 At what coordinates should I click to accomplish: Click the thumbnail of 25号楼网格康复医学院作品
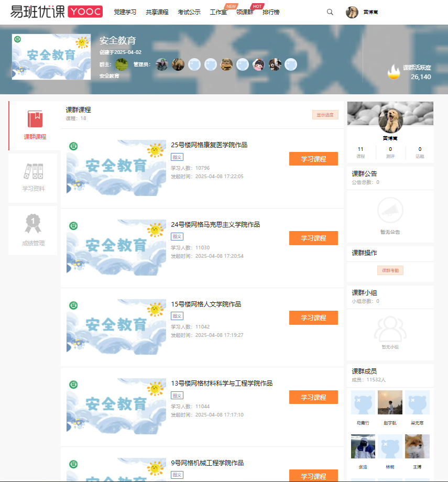click(116, 168)
